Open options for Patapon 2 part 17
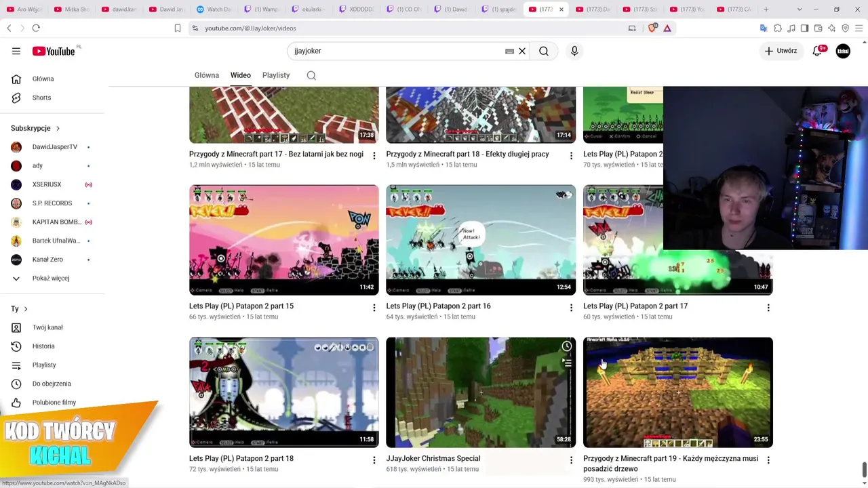Viewport: 868px width, 488px height. pyautogui.click(x=768, y=308)
